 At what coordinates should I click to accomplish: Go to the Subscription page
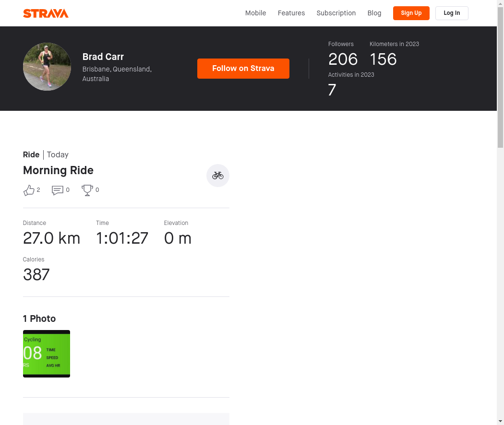tap(336, 13)
